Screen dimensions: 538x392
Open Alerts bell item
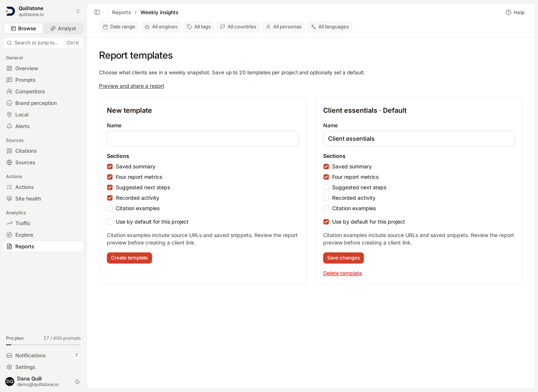click(x=43, y=126)
